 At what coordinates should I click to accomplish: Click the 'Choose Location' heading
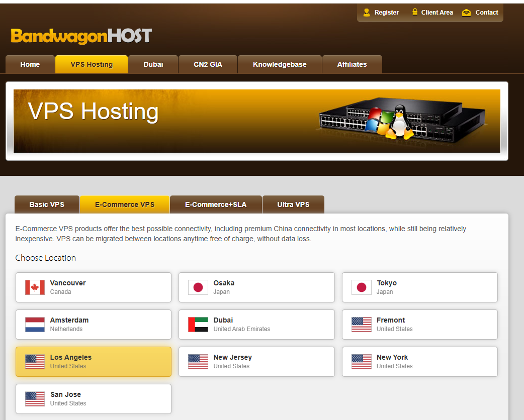tap(45, 258)
